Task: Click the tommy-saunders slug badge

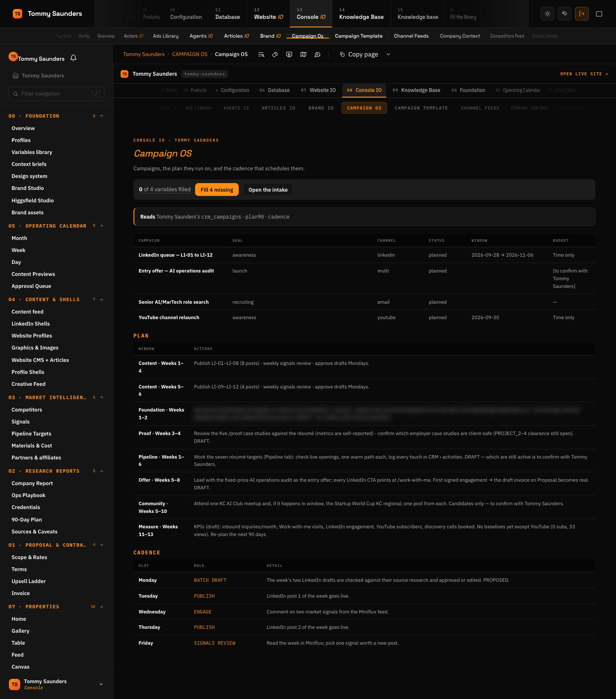Action: [204, 74]
